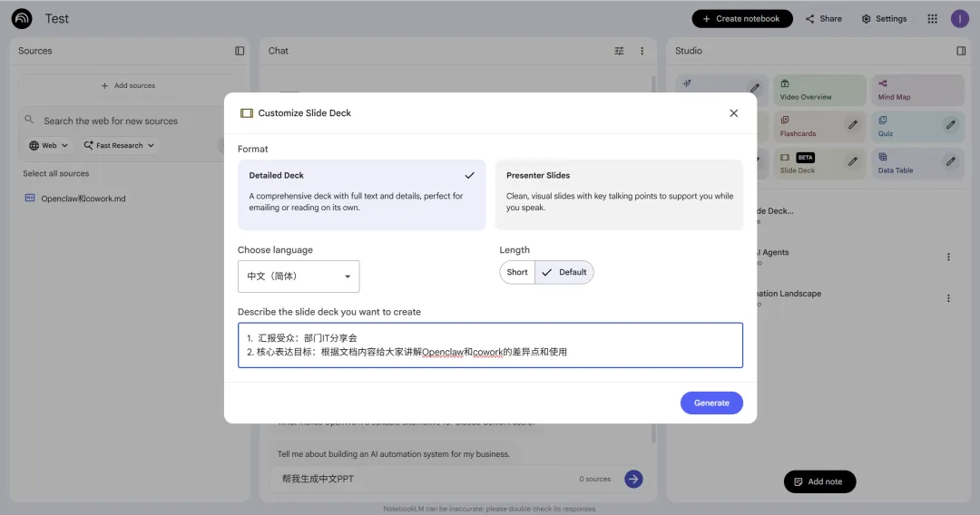
Task: Select the Presenter Slides format
Action: [619, 195]
